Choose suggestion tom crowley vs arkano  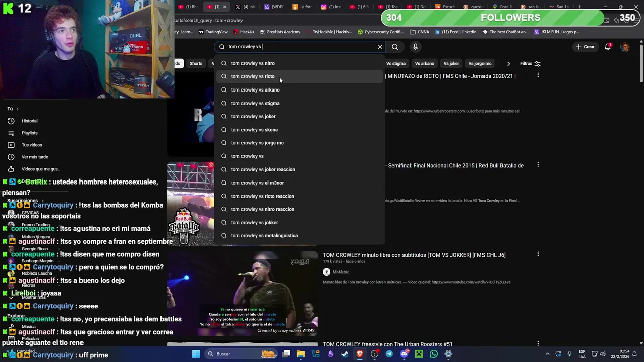tap(300, 90)
